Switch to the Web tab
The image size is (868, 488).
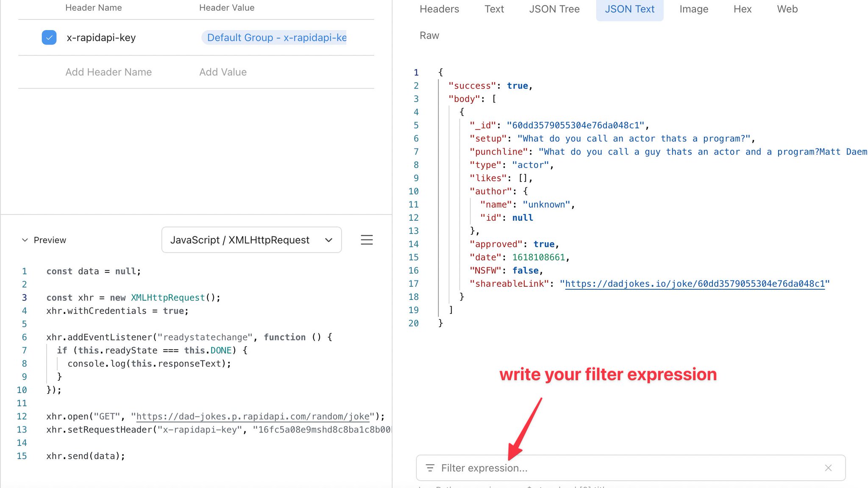point(787,9)
